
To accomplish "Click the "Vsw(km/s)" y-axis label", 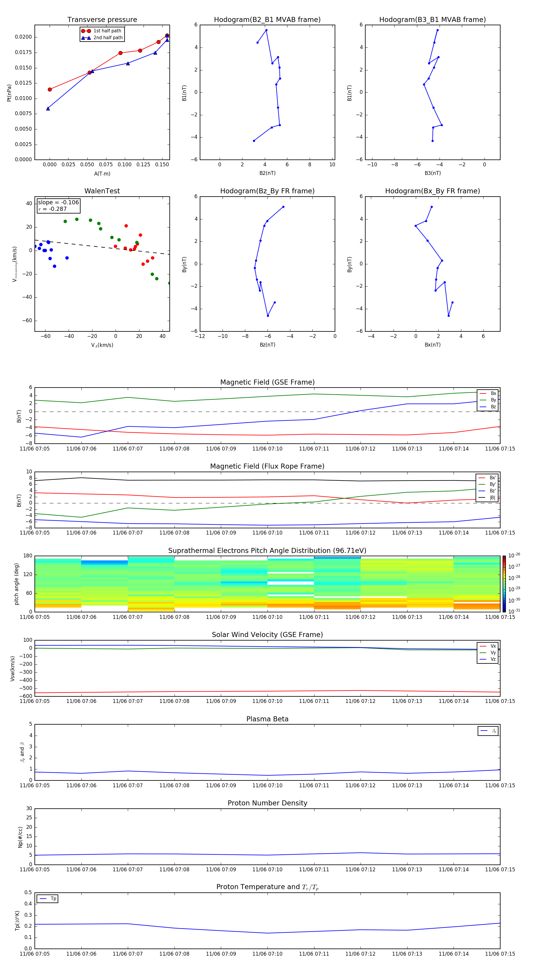I will point(12,668).
